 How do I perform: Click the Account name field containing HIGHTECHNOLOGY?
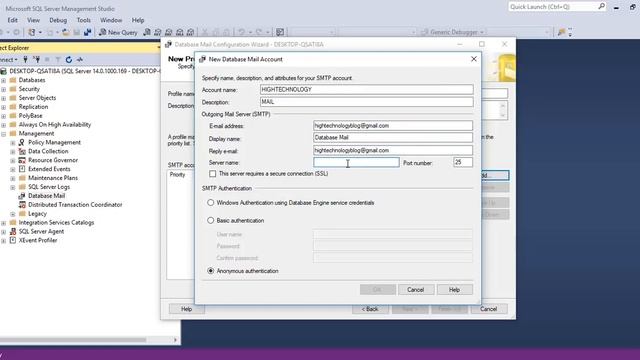pos(367,89)
